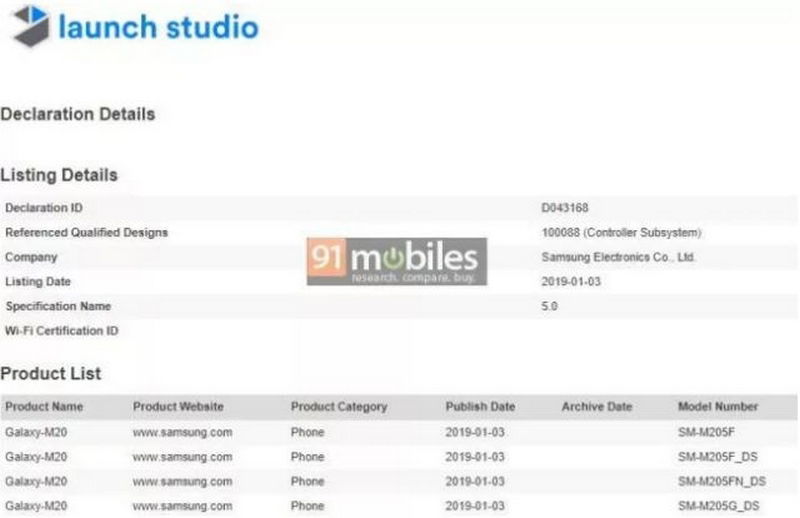
Task: Click the Archive Date column header
Action: click(597, 407)
